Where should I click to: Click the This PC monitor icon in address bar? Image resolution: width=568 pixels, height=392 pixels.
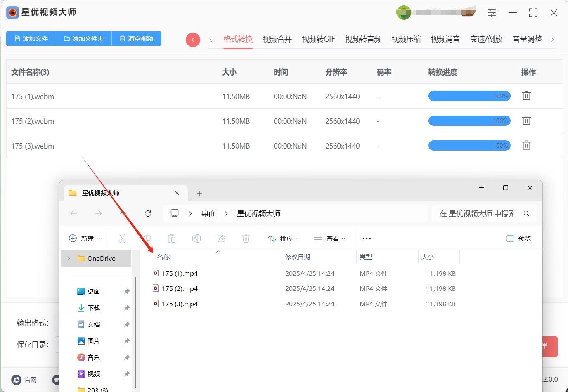pos(175,213)
